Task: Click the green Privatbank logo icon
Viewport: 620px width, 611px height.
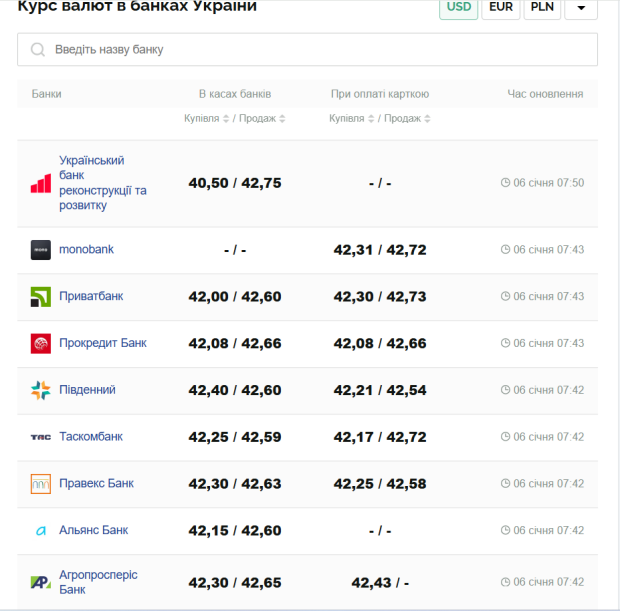Action: coord(40,297)
